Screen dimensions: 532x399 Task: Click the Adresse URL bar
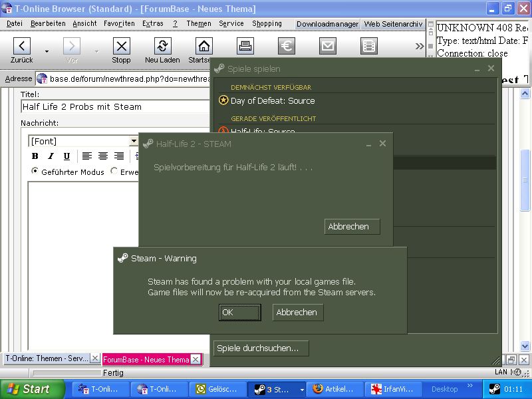point(123,78)
